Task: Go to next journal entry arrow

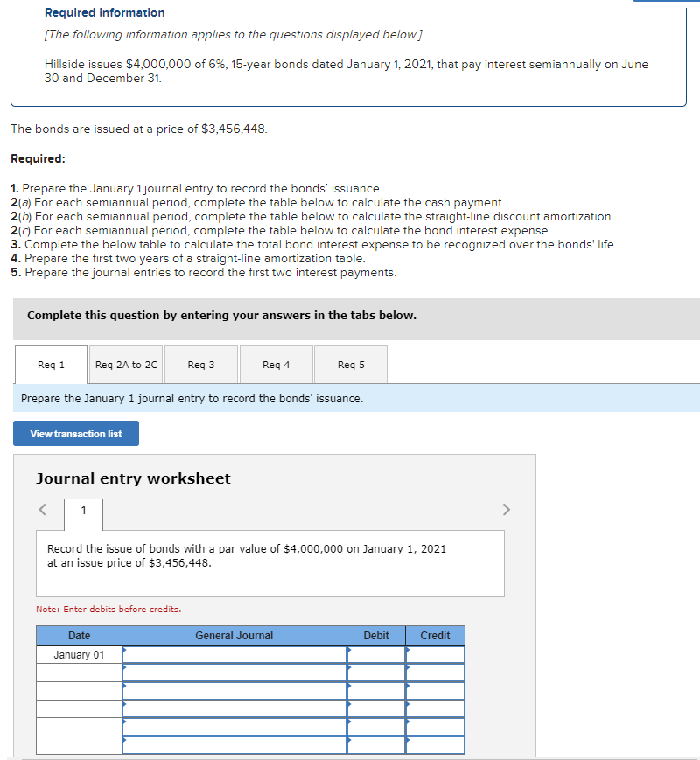Action: coord(507,509)
